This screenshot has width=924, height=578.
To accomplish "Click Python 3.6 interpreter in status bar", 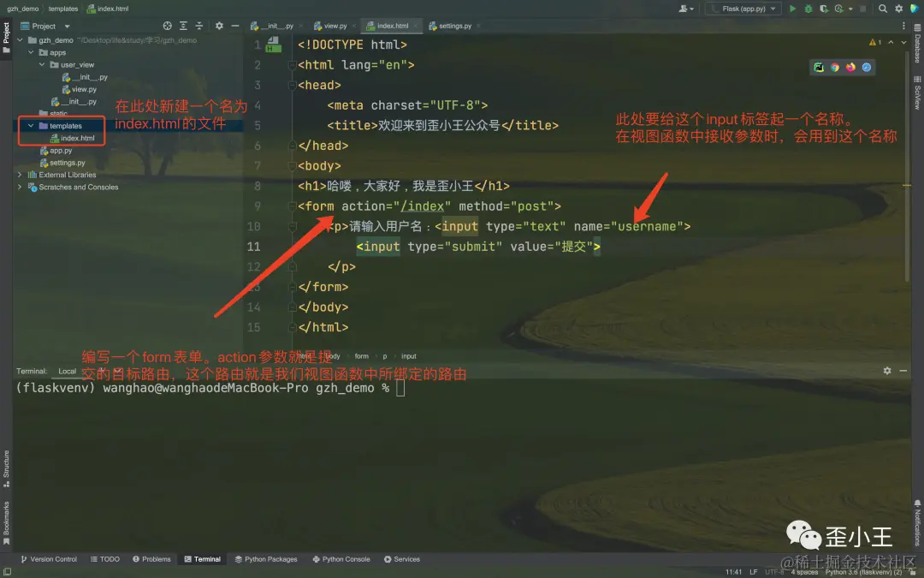I will 863,572.
